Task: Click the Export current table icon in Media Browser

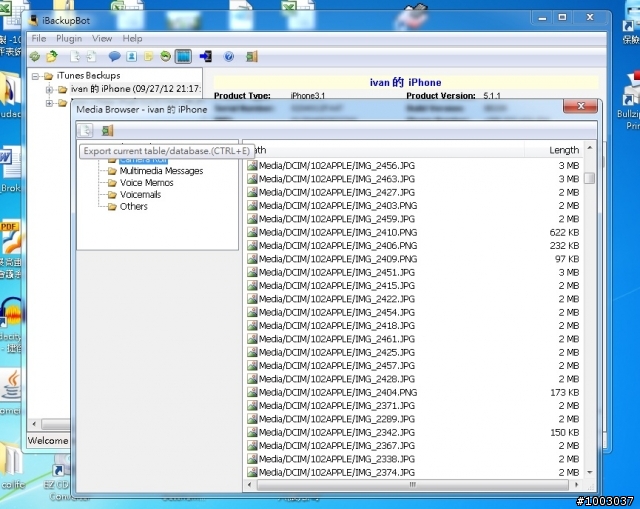Action: coord(85,130)
